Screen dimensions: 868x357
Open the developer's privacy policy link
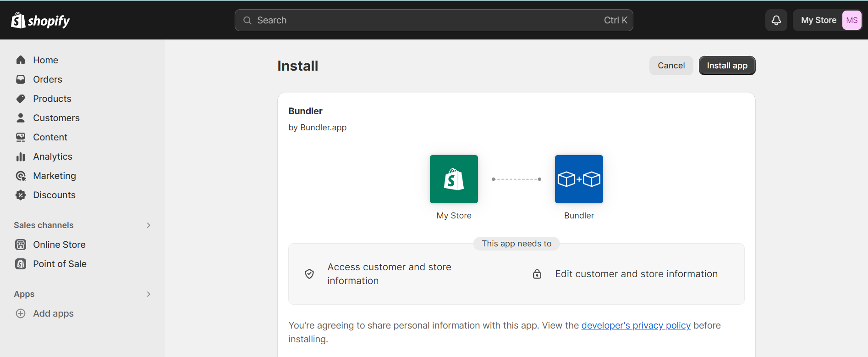click(636, 325)
